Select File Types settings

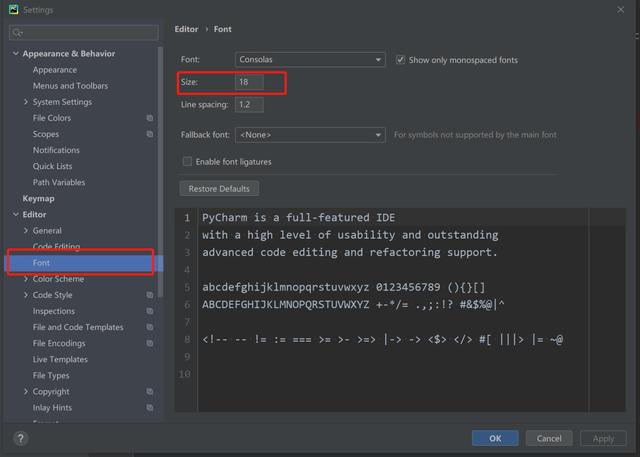coord(51,375)
